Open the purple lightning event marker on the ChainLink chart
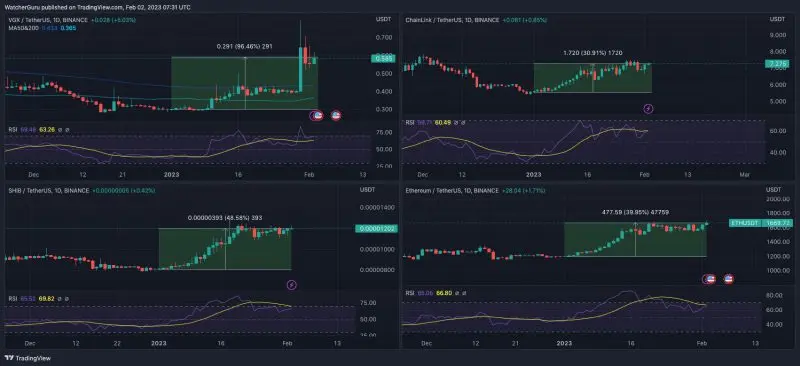 (x=648, y=108)
